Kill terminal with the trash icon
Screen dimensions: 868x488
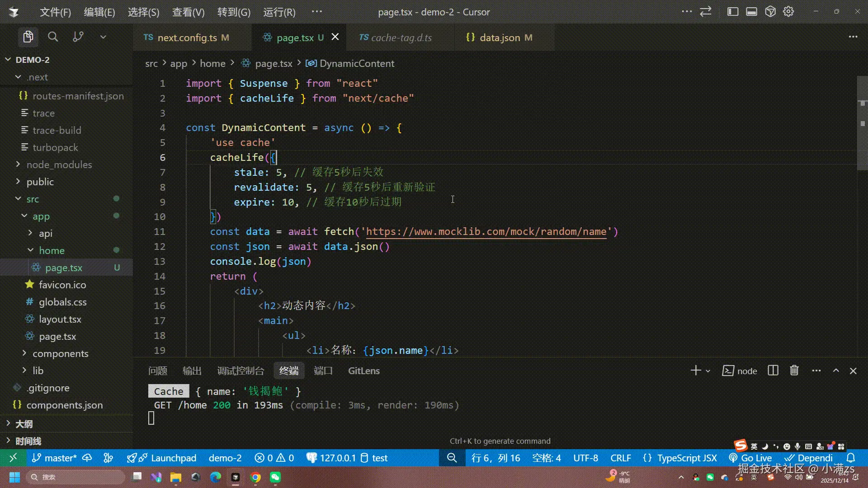click(794, 371)
